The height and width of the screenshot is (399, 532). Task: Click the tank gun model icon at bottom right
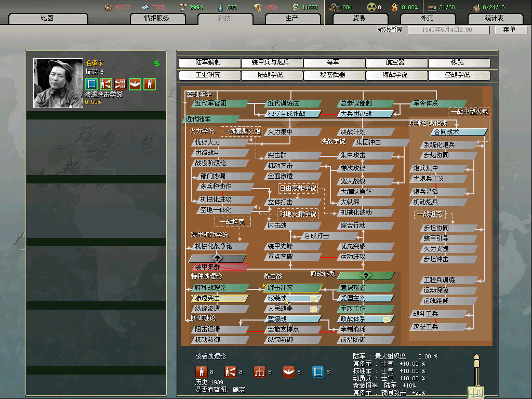[x=476, y=377]
